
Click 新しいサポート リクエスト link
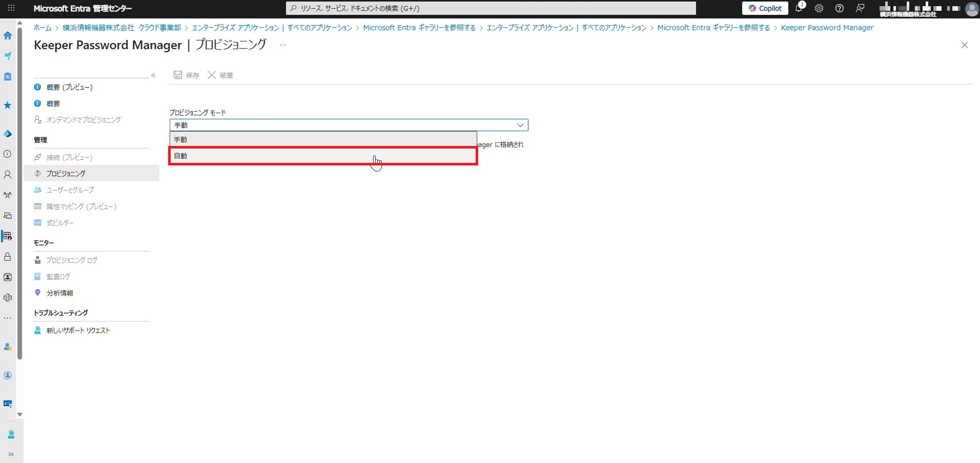pyautogui.click(x=78, y=331)
